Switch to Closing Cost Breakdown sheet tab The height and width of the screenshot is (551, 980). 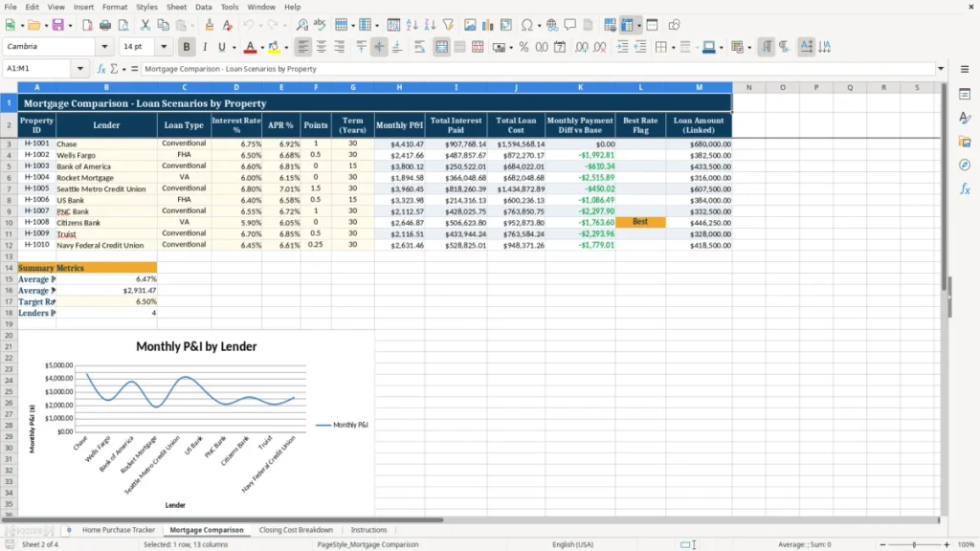pos(297,530)
